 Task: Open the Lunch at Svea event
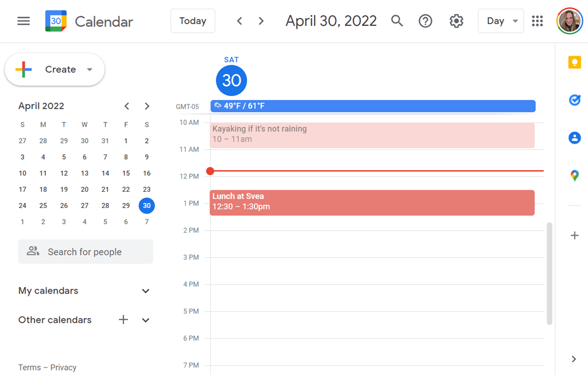click(x=372, y=202)
